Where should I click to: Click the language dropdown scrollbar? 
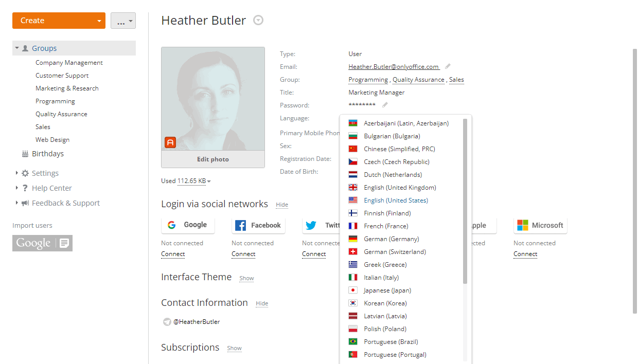click(465, 202)
